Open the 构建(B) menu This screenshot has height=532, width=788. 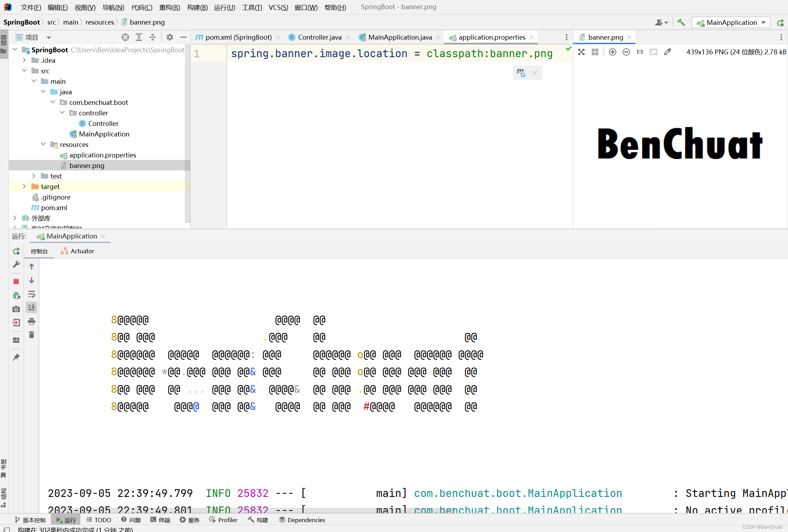point(197,7)
